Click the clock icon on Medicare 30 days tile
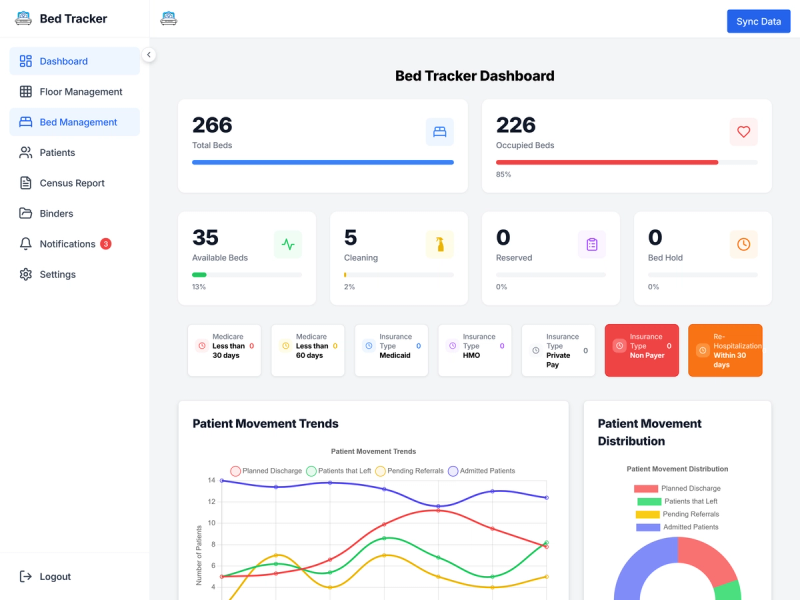Image resolution: width=800 pixels, height=600 pixels. (202, 346)
